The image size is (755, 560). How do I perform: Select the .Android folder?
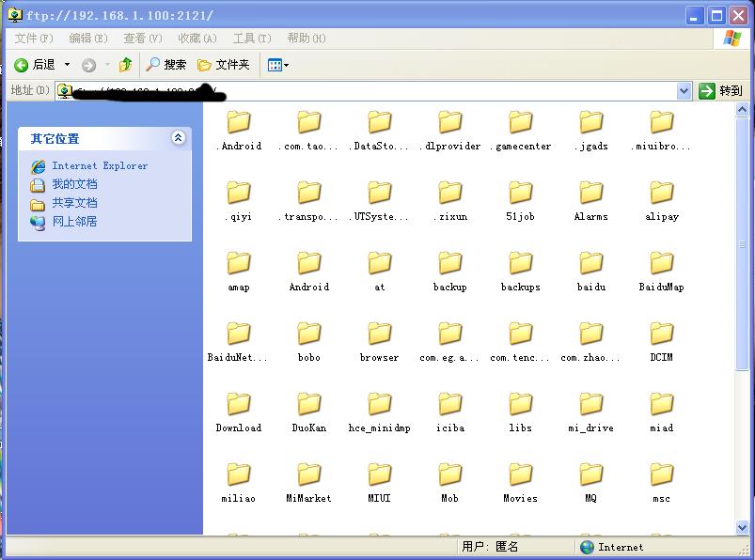click(x=239, y=131)
